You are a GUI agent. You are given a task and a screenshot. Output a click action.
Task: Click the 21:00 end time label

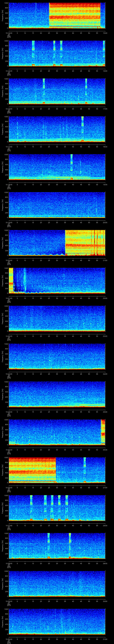click(x=105, y=260)
